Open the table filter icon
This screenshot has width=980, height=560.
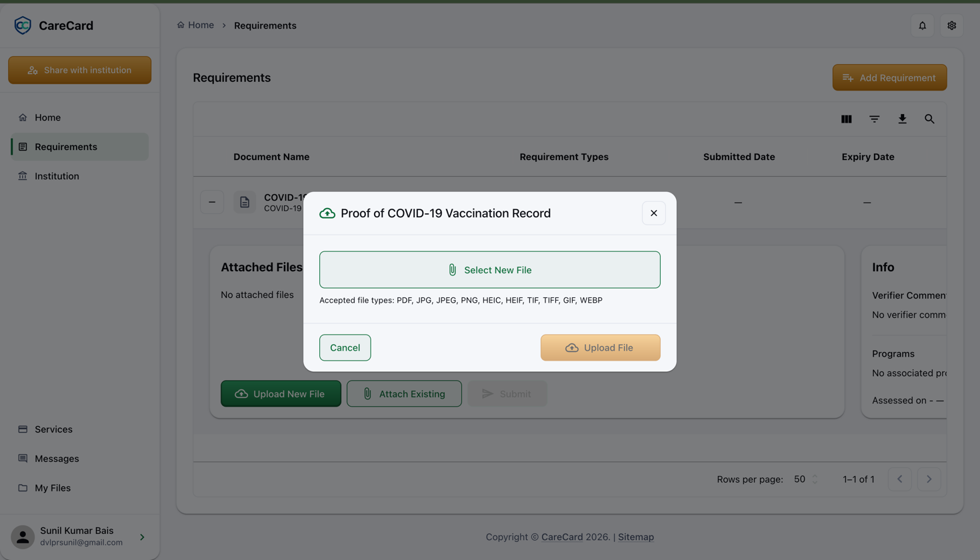(x=875, y=119)
